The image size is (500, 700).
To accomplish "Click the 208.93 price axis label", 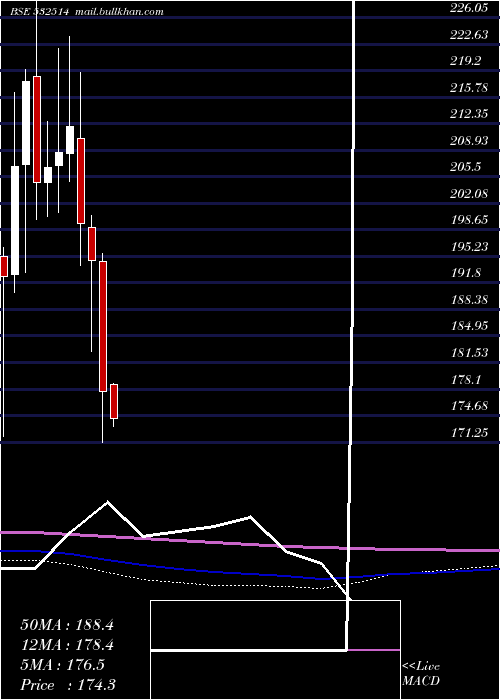I will 469,141.
